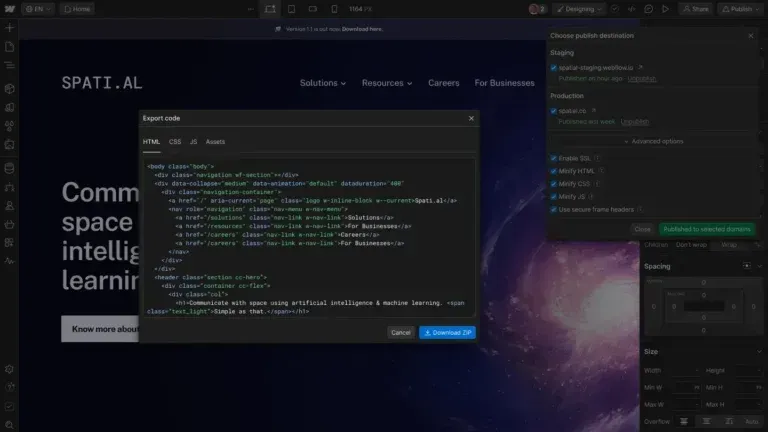768x432 pixels.
Task: Switch to the Assets tab
Action: pos(215,142)
